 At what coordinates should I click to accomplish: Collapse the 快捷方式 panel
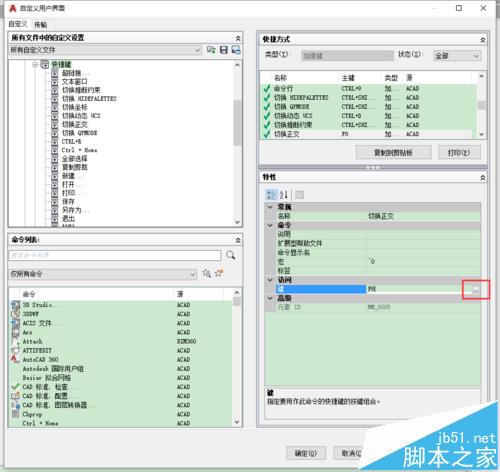[482, 40]
